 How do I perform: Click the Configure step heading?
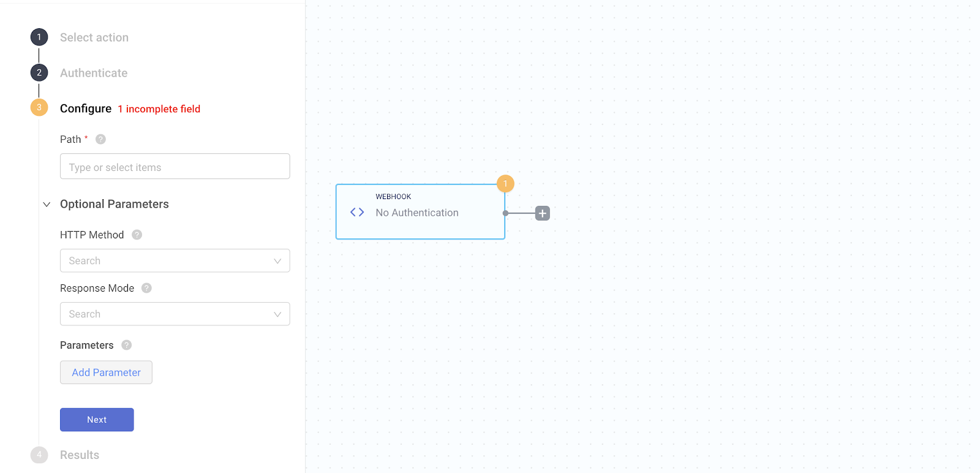coord(86,108)
